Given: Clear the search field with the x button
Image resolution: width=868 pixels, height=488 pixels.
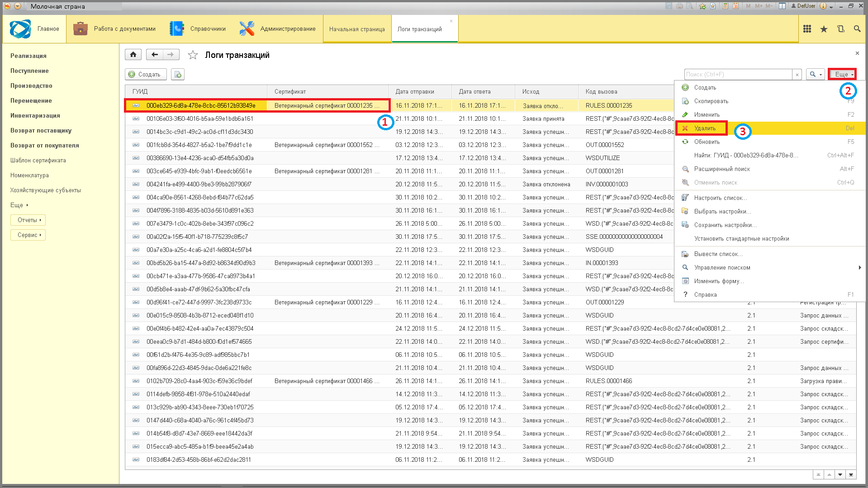Looking at the screenshot, I should point(797,74).
